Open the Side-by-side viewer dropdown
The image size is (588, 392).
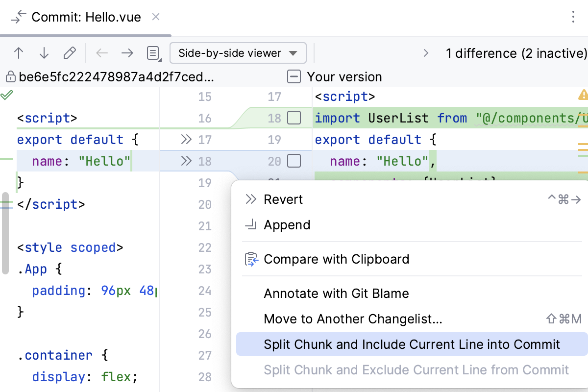click(238, 53)
